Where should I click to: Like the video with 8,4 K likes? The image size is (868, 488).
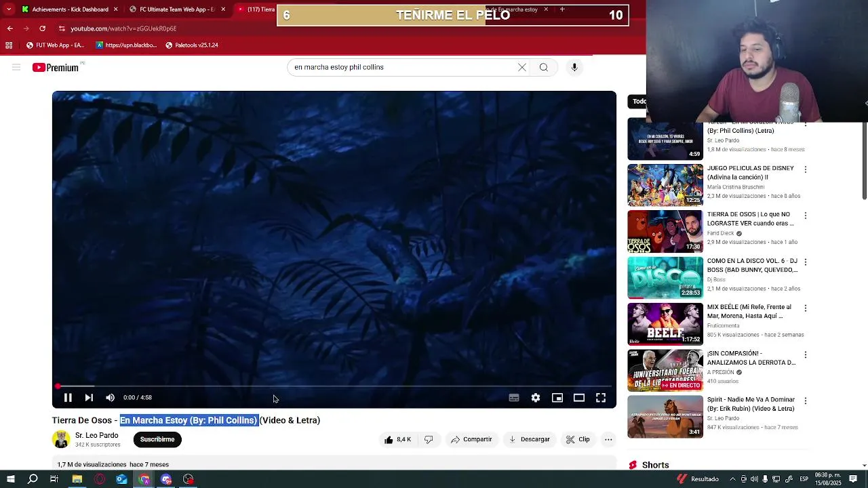pos(397,439)
